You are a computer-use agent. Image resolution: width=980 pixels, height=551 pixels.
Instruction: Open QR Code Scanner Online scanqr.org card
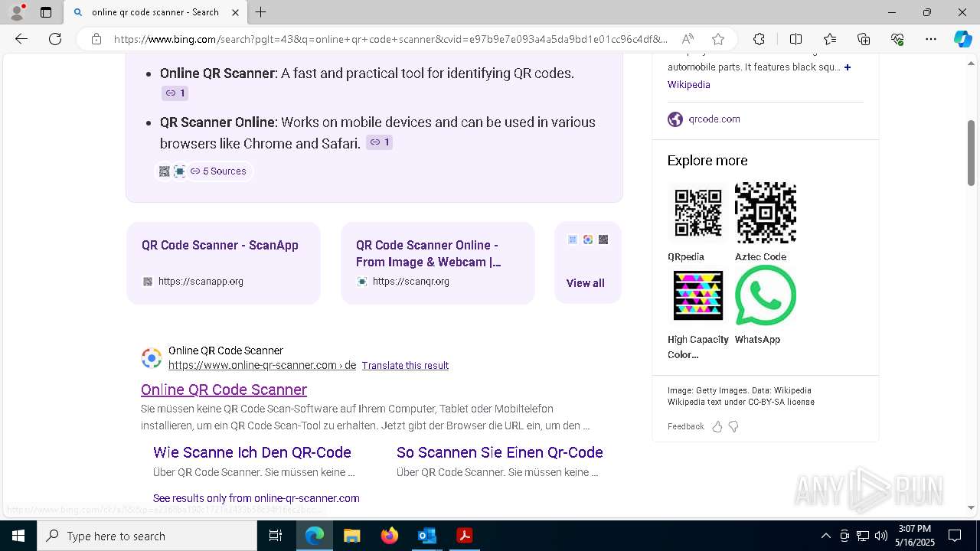tap(438, 263)
